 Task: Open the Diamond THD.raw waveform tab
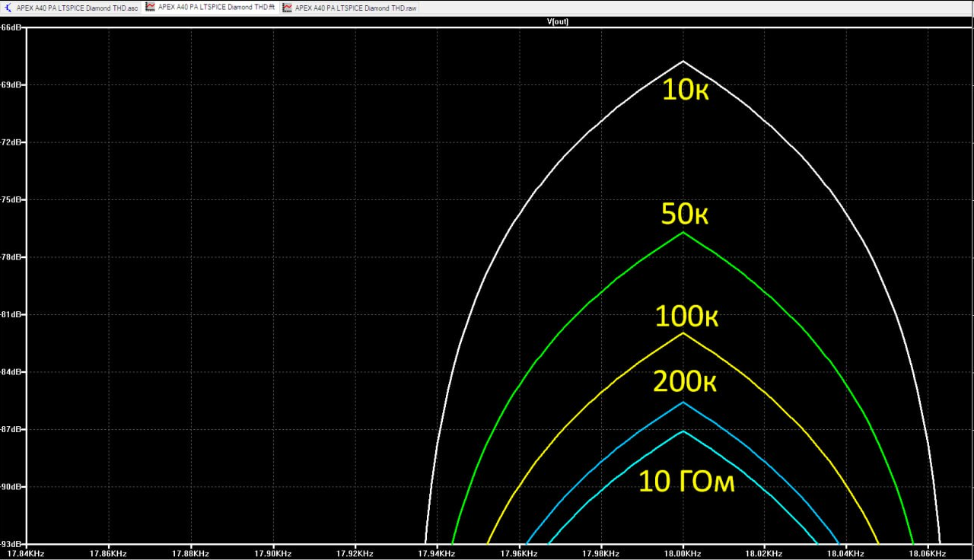[349, 8]
